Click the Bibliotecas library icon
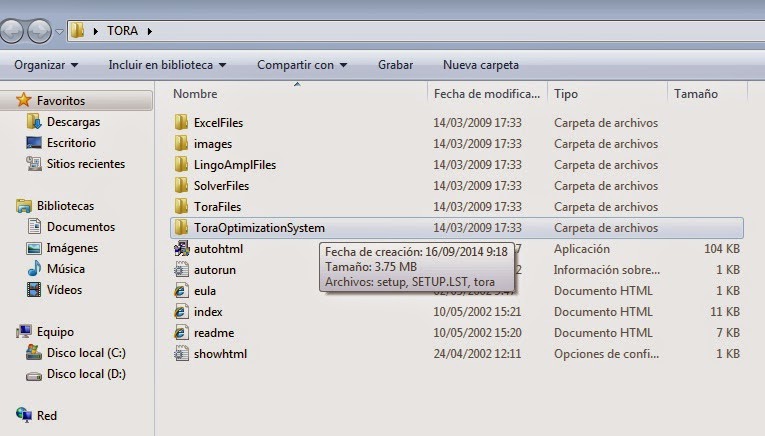This screenshot has width=765, height=436. pos(23,206)
